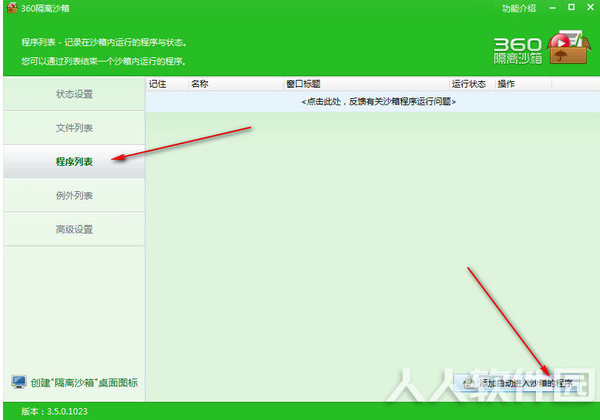Close the 360隔离沙箱 window
600x420 pixels.
[590, 7]
